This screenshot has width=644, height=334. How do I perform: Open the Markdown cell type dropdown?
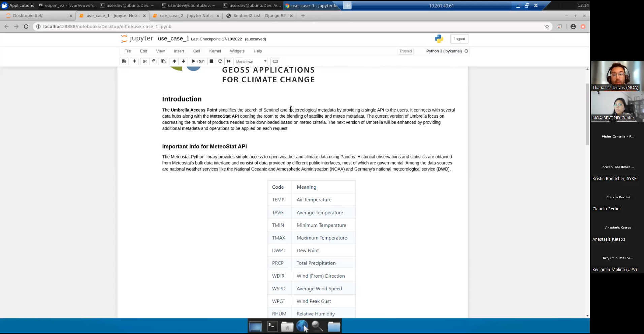pos(251,62)
